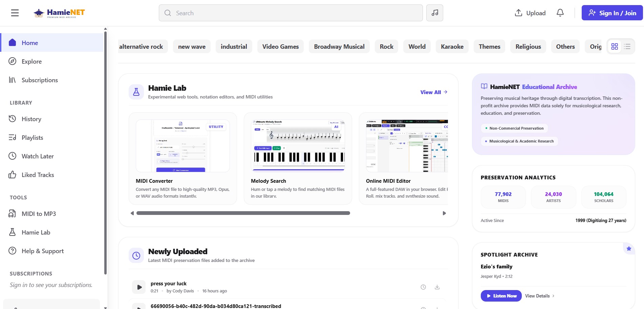Viewport: 644px width, 309px height.
Task: Click the Upload button
Action: 530,13
